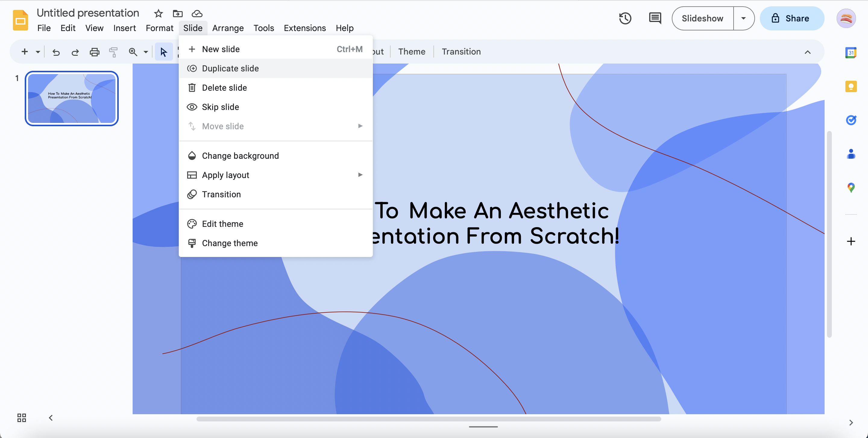Select 'New slide' from Slide menu
The image size is (868, 438).
click(221, 49)
